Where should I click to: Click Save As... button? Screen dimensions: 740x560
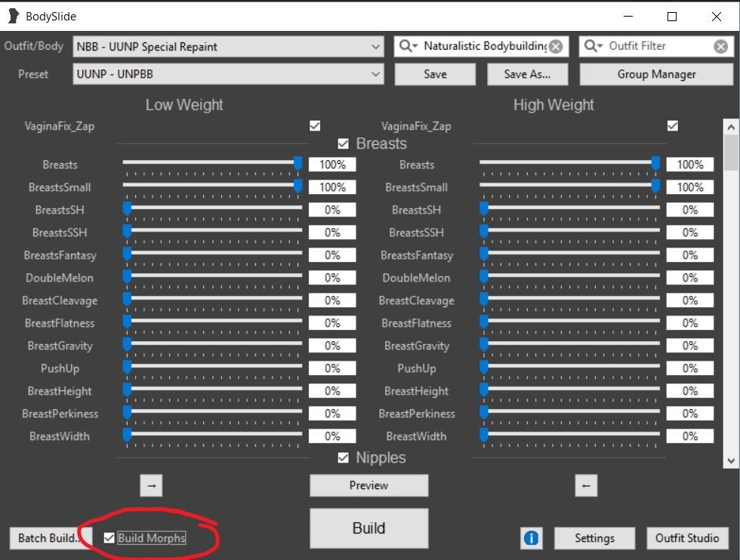click(x=527, y=74)
